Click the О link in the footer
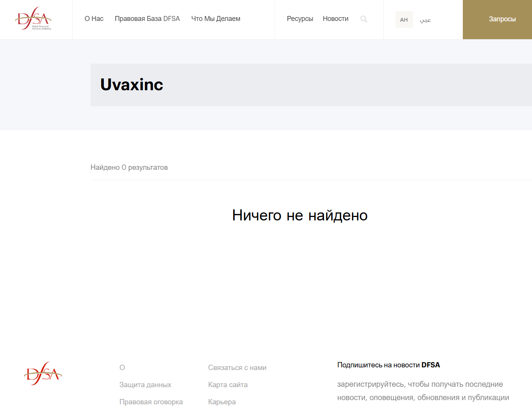Screen dimensions: 532x410 pyautogui.click(x=122, y=368)
